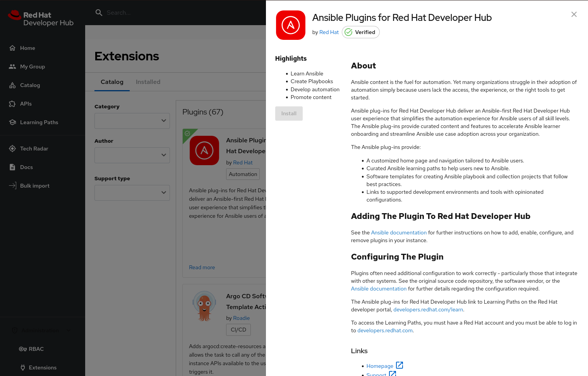
Task: Click the RBAC key icon
Action: pyautogui.click(x=23, y=349)
